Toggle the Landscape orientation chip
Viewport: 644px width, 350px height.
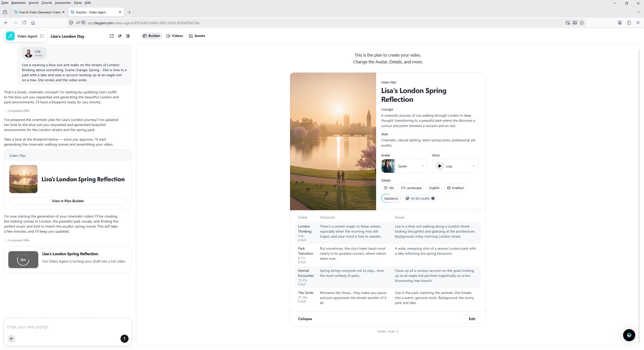(x=411, y=188)
